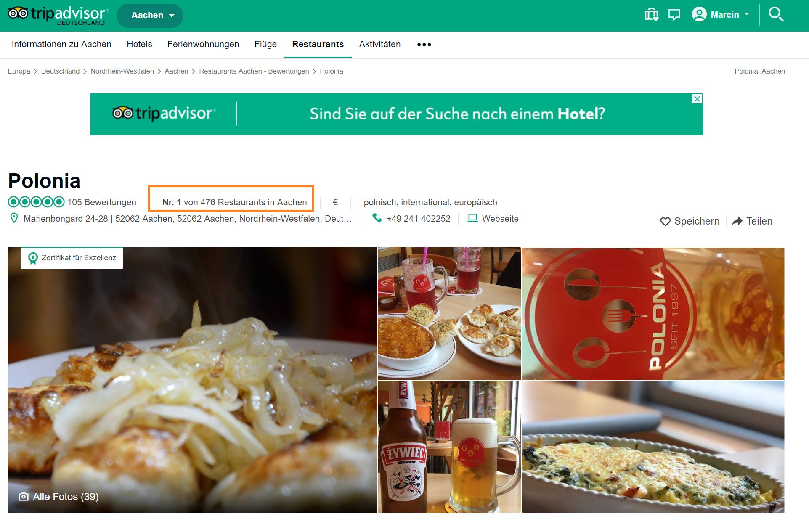Open the Nordrhein-Westfalen breadcrumb link
This screenshot has height=532, width=809.
click(x=122, y=71)
